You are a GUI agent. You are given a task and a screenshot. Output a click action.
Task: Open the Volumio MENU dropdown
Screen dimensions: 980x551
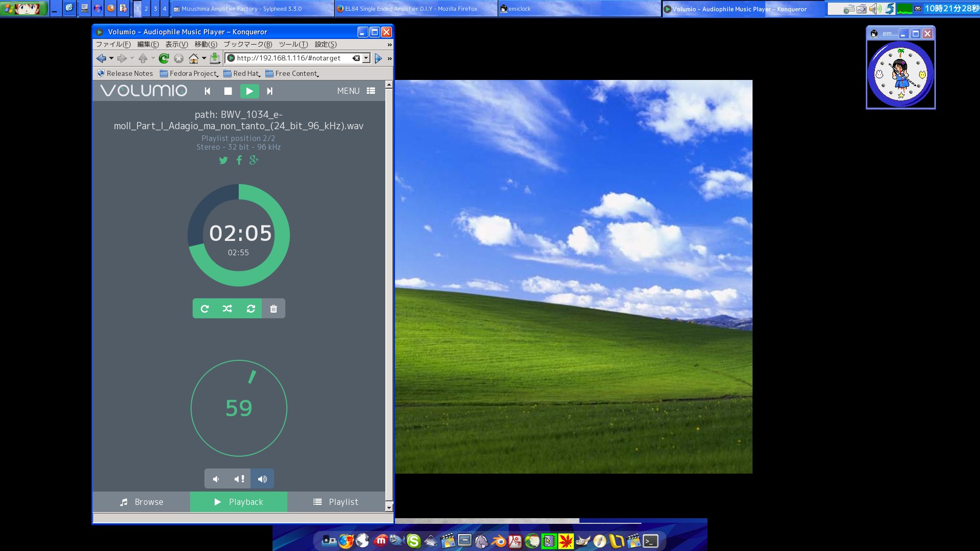coord(356,91)
